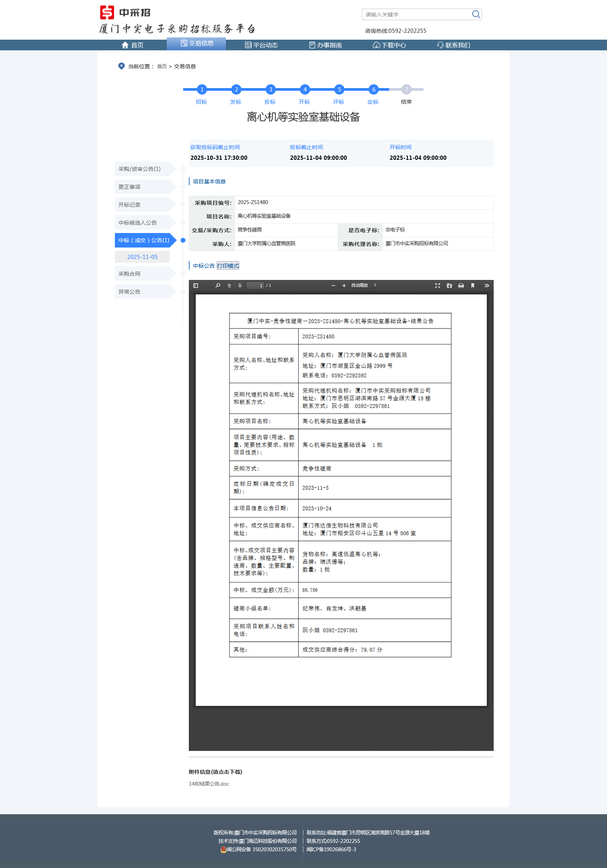Click the PDF open file icon

pyautogui.click(x=449, y=286)
